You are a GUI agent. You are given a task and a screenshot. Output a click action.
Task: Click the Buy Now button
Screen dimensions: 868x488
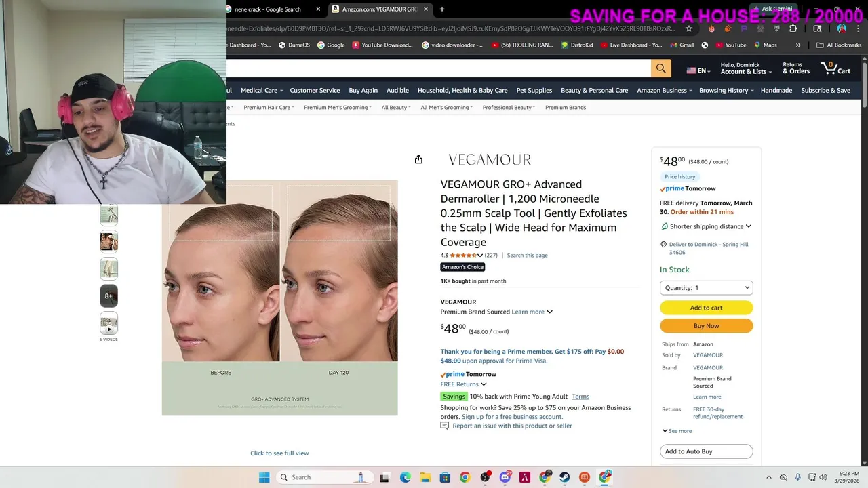click(706, 326)
